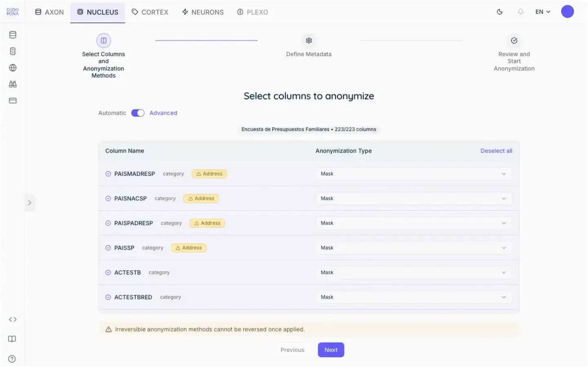588x367 pixels.
Task: Click the Address tag on PAISNACSP
Action: click(x=201, y=199)
